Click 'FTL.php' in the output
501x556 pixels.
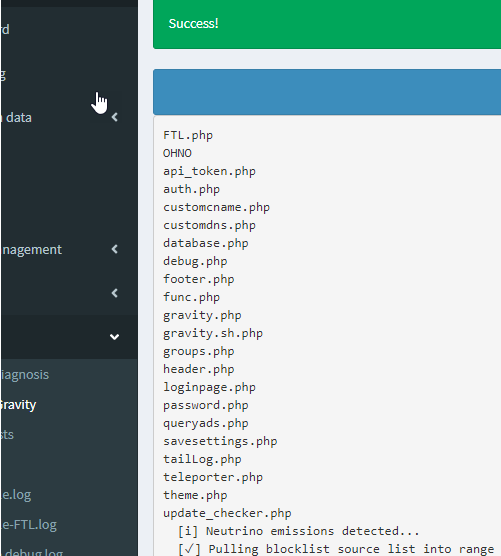point(188,135)
